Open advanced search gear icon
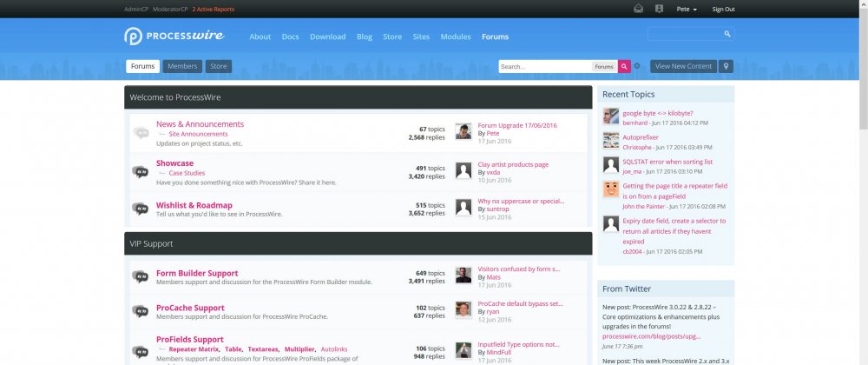The image size is (868, 365). (637, 66)
